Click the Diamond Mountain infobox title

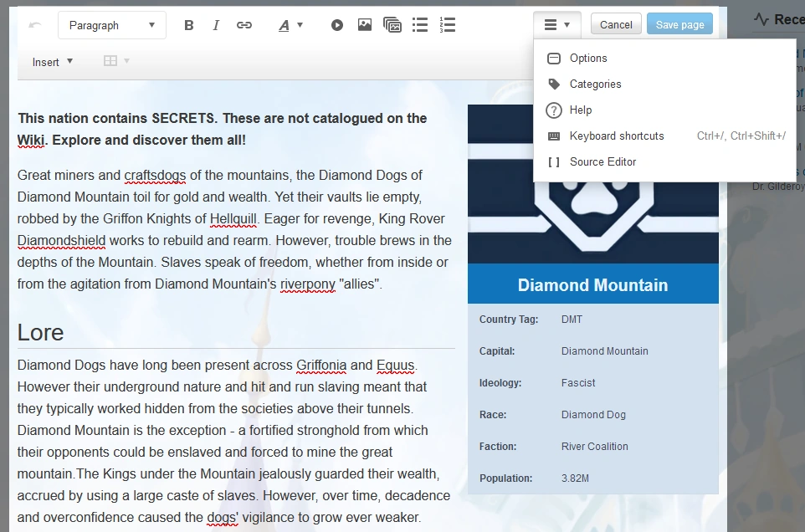[x=593, y=284]
